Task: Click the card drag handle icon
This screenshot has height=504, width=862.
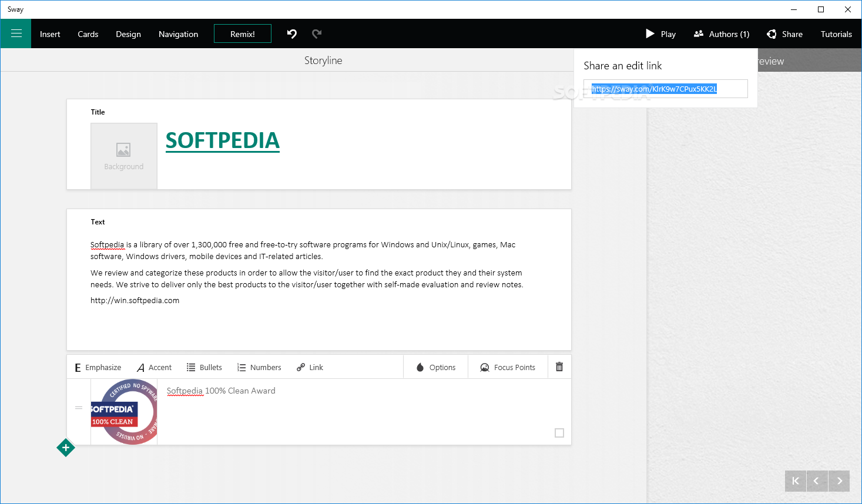Action: pos(79,408)
